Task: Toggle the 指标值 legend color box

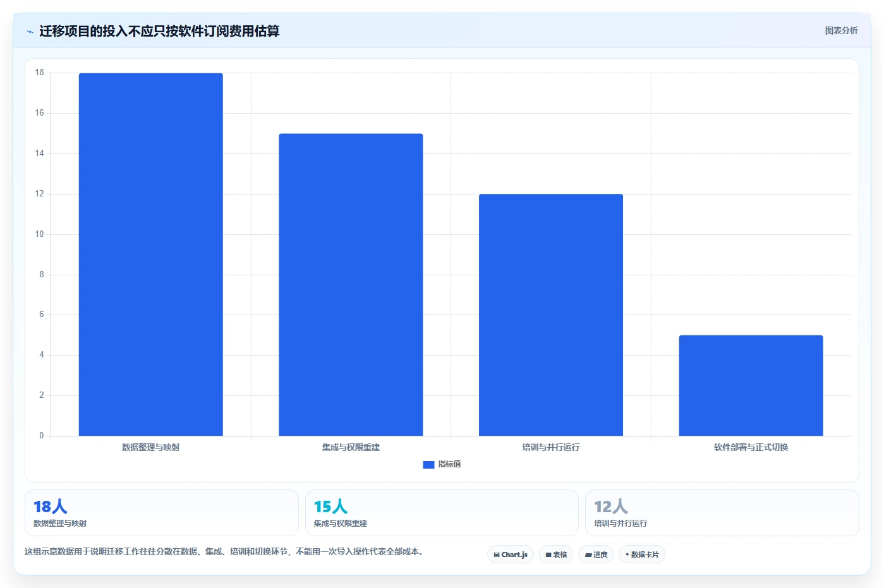Action: (428, 464)
